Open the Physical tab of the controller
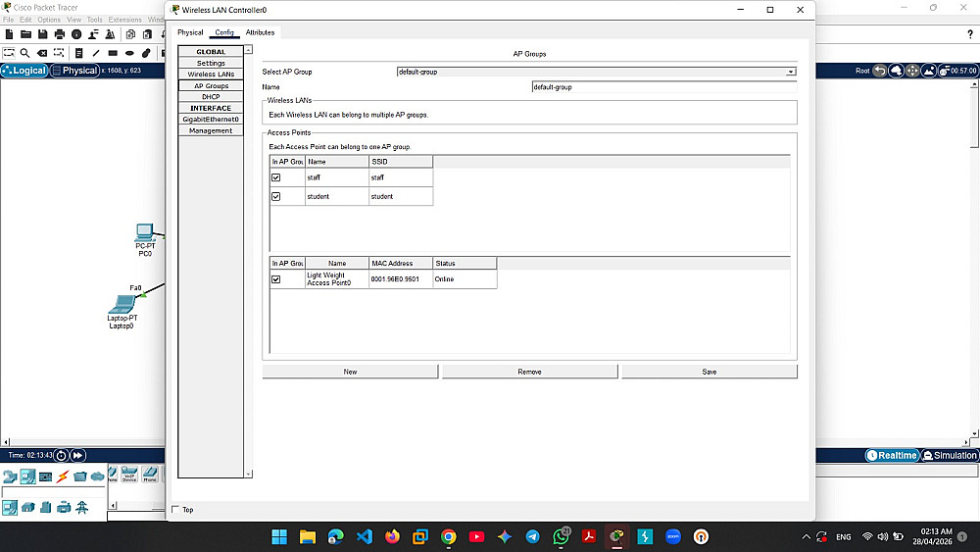Image resolution: width=980 pixels, height=552 pixels. [x=190, y=32]
